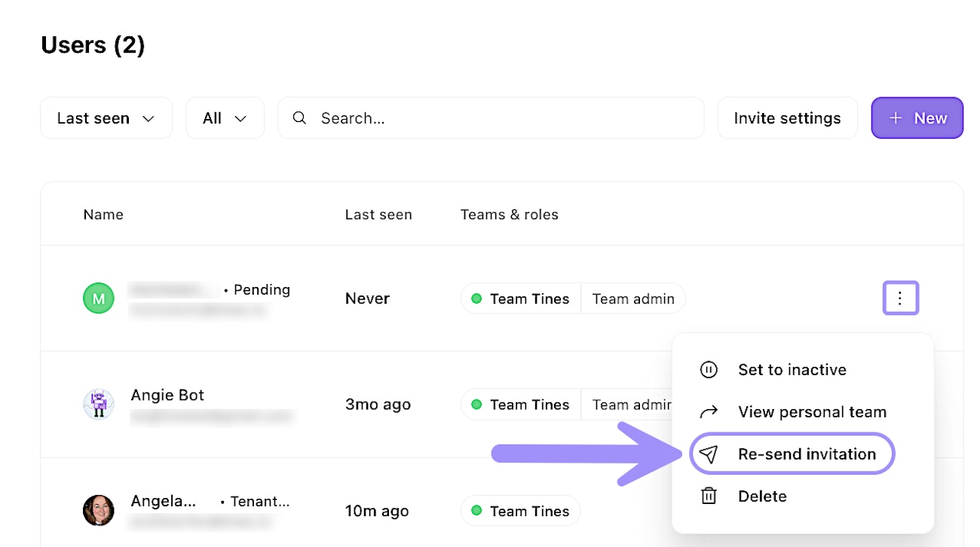Screen dimensions: 980x547
Task: Click the Pending status label
Action: [x=262, y=289]
